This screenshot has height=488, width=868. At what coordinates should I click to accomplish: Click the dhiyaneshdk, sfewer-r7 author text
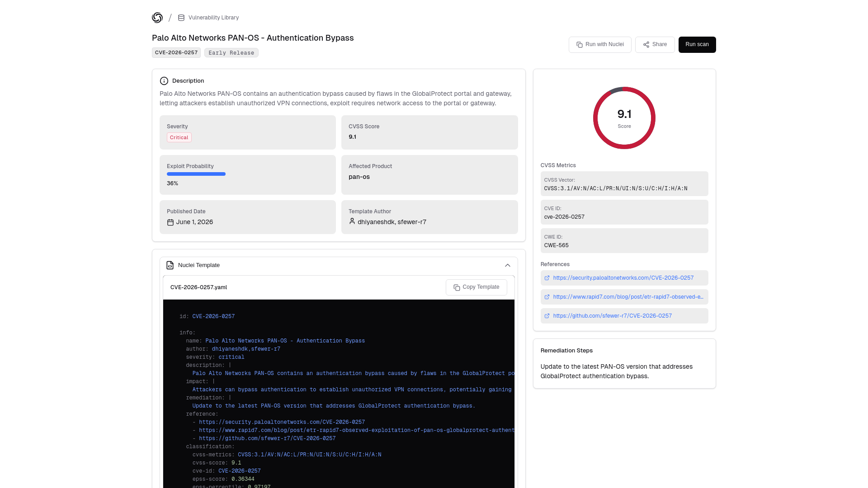point(392,222)
